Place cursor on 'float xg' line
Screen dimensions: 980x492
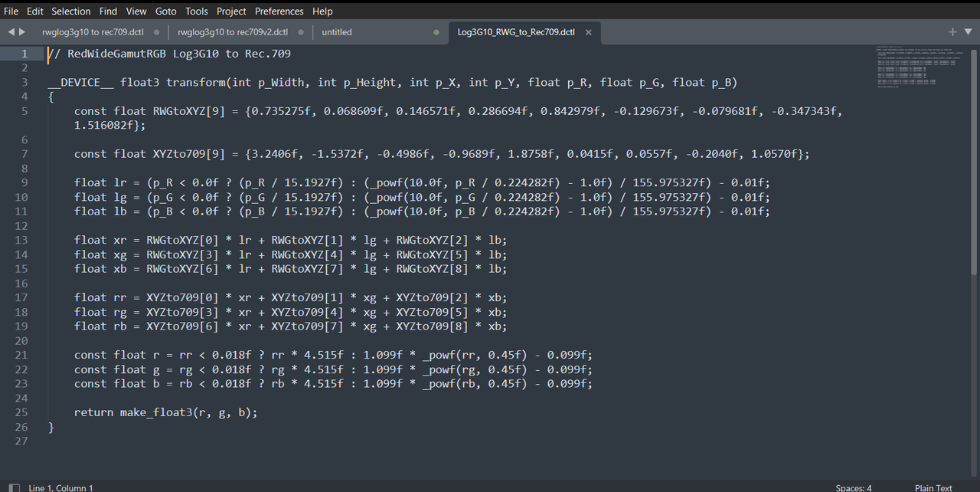(x=291, y=254)
